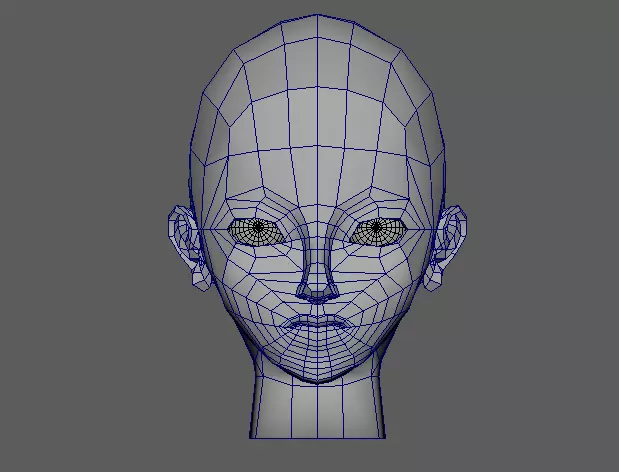Select the right eyeball mesh in viewport
This screenshot has width=619, height=472.
pos(378,232)
